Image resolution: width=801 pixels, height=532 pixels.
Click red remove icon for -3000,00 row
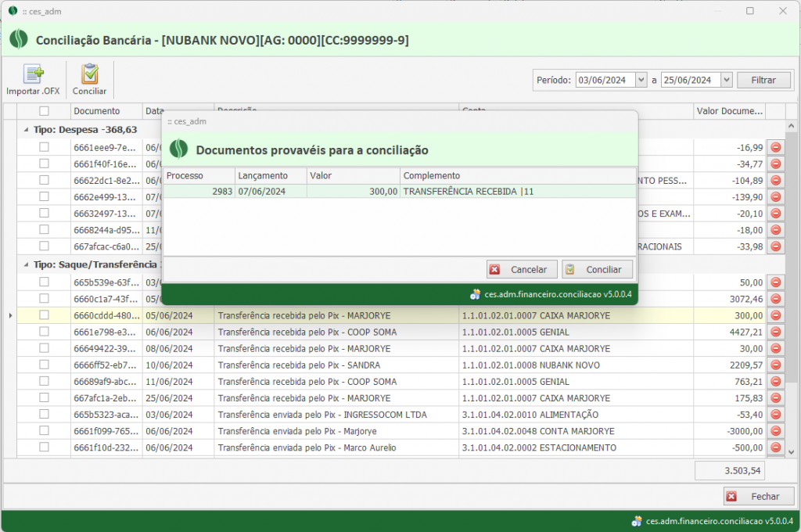pos(775,431)
